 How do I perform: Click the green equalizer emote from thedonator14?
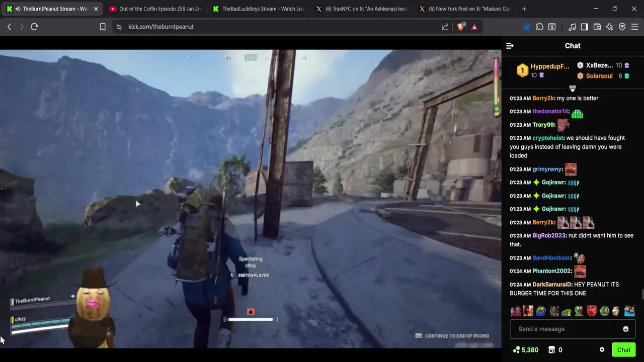coord(577,113)
